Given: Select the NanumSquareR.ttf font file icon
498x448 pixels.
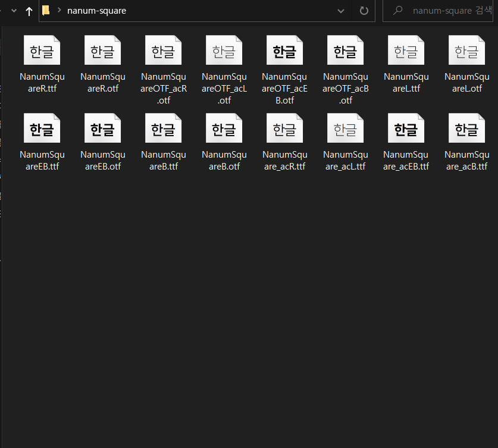Looking at the screenshot, I should click(42, 50).
